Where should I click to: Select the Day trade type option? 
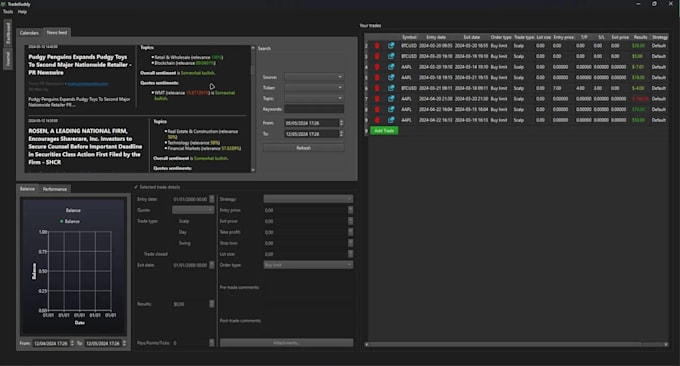coord(183,232)
